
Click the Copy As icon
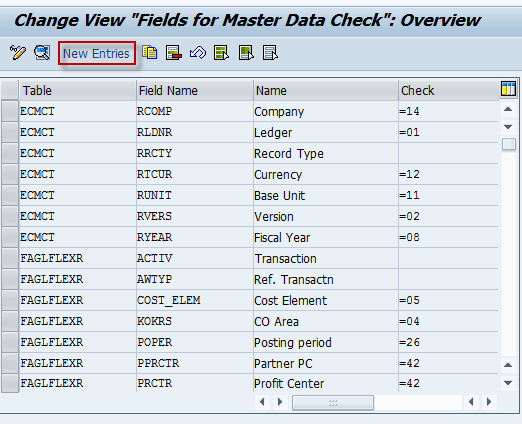[x=150, y=53]
